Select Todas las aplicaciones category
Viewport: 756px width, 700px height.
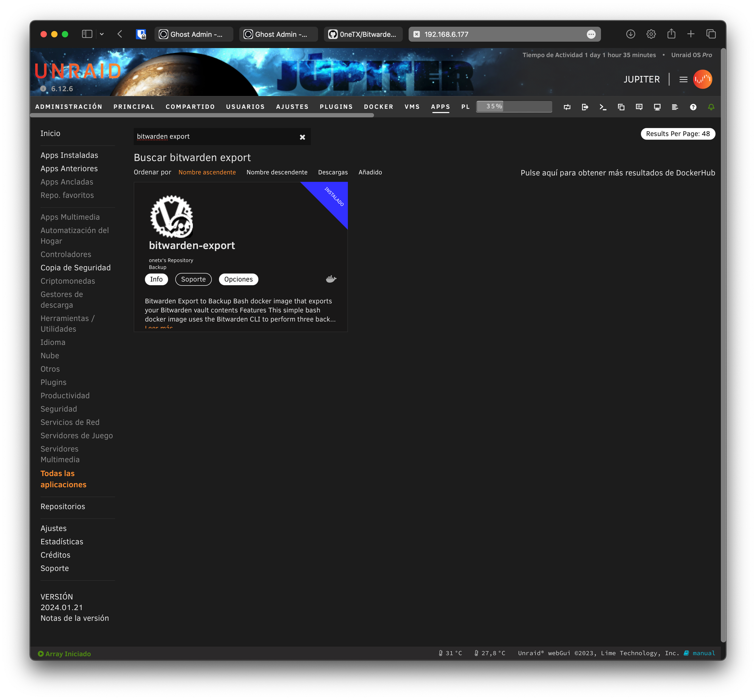(63, 479)
